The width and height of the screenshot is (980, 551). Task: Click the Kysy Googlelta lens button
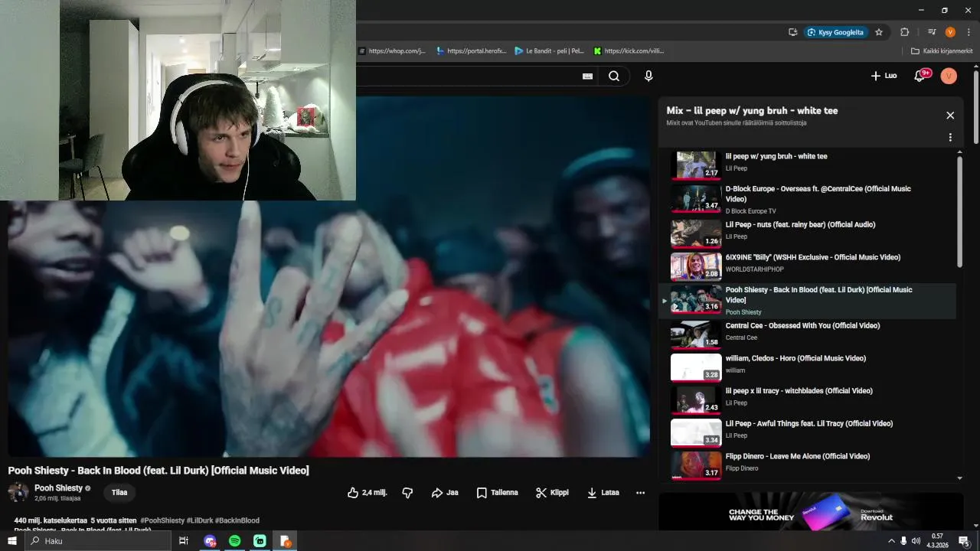[x=835, y=32]
